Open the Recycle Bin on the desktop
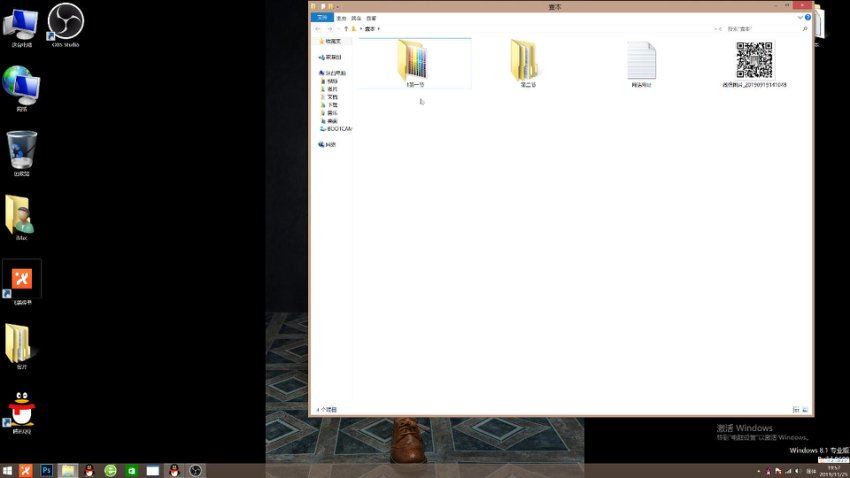Viewport: 850px width, 478px height. pyautogui.click(x=21, y=153)
